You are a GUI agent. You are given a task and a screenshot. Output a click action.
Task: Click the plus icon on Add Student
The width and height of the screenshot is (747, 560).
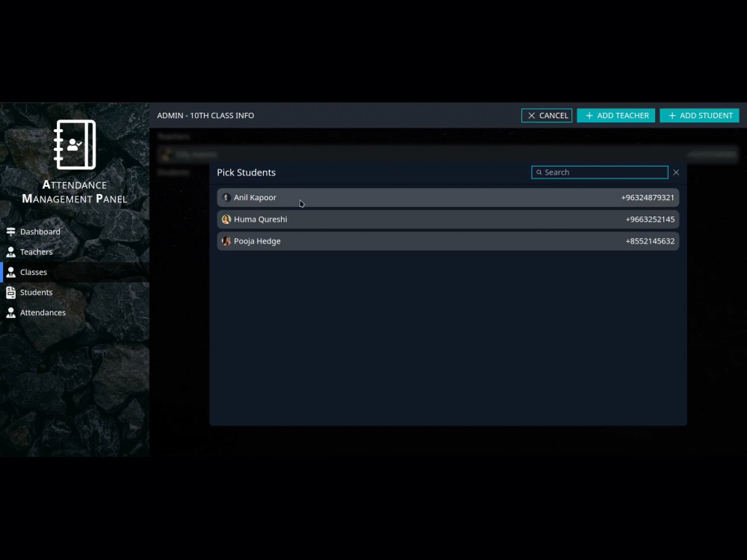[x=672, y=116]
